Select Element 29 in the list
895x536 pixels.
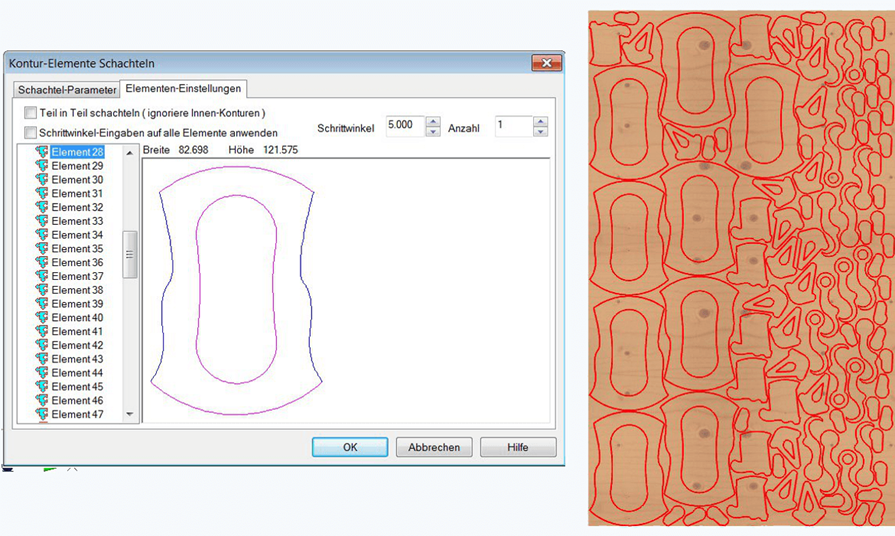pyautogui.click(x=77, y=166)
